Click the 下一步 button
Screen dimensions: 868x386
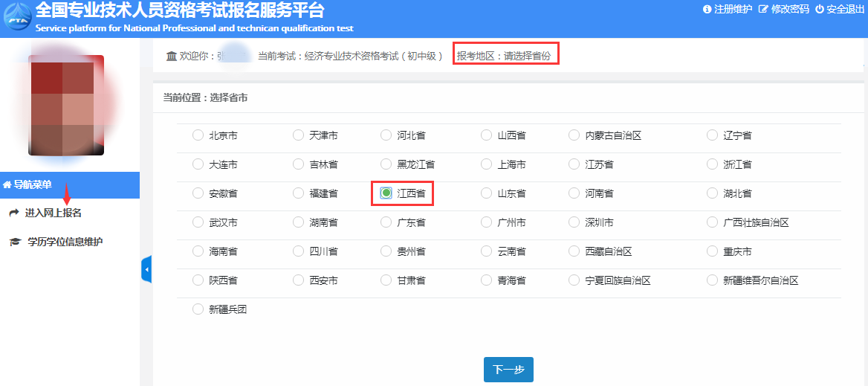point(508,370)
